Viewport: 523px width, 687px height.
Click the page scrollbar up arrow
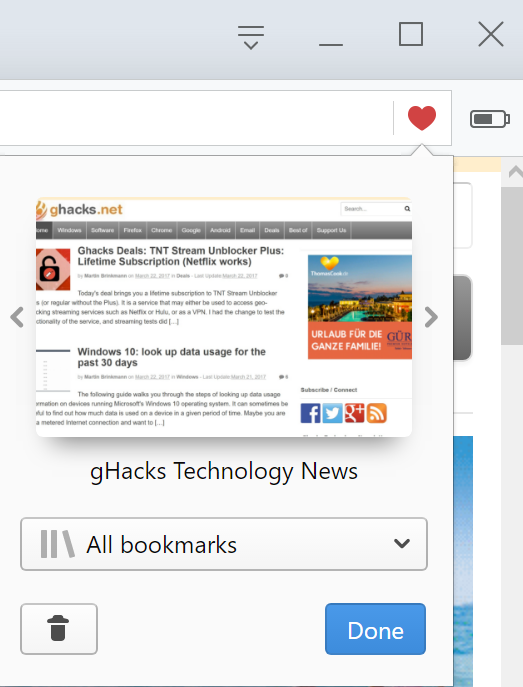click(x=516, y=172)
